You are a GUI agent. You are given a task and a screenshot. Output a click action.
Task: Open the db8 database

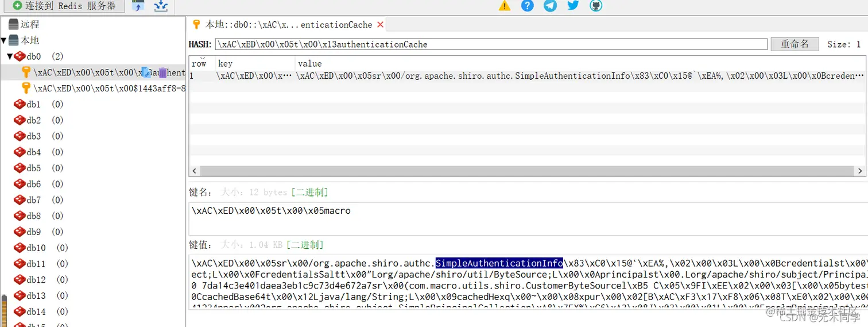34,216
